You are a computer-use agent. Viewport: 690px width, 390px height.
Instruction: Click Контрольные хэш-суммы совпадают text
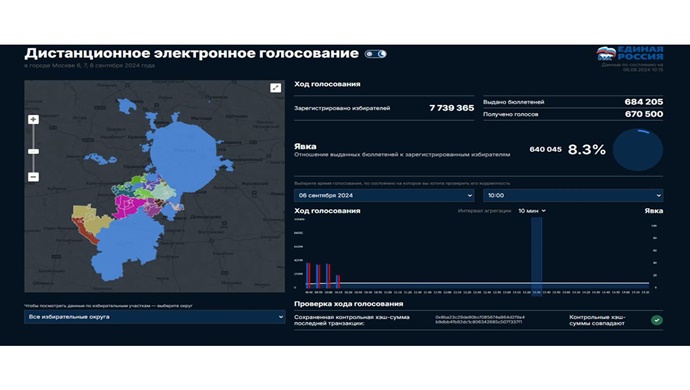[x=597, y=320]
